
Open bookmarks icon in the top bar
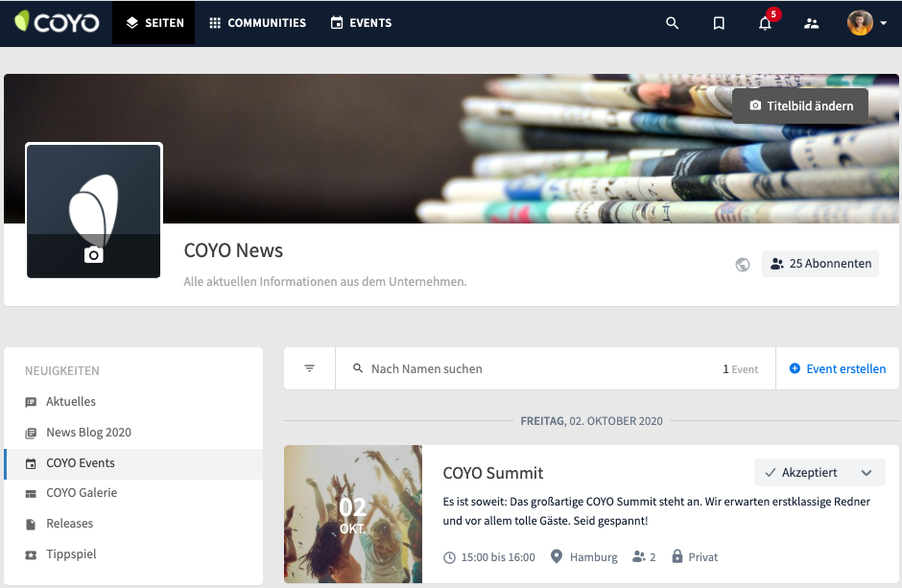click(x=719, y=23)
